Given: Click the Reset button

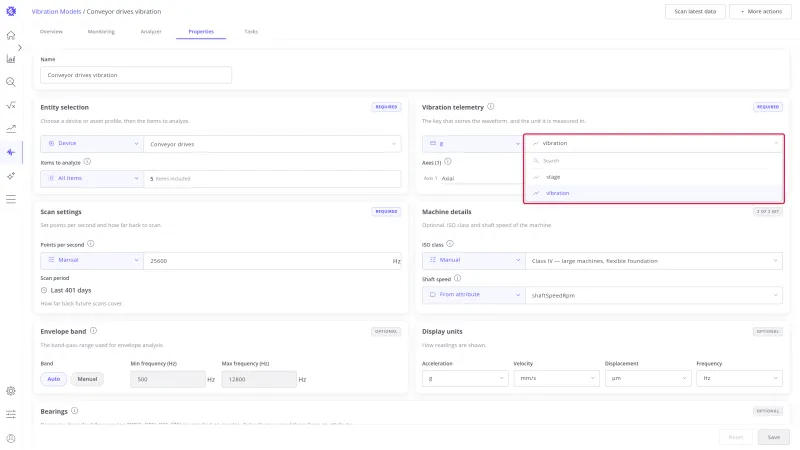Looking at the screenshot, I should 736,437.
